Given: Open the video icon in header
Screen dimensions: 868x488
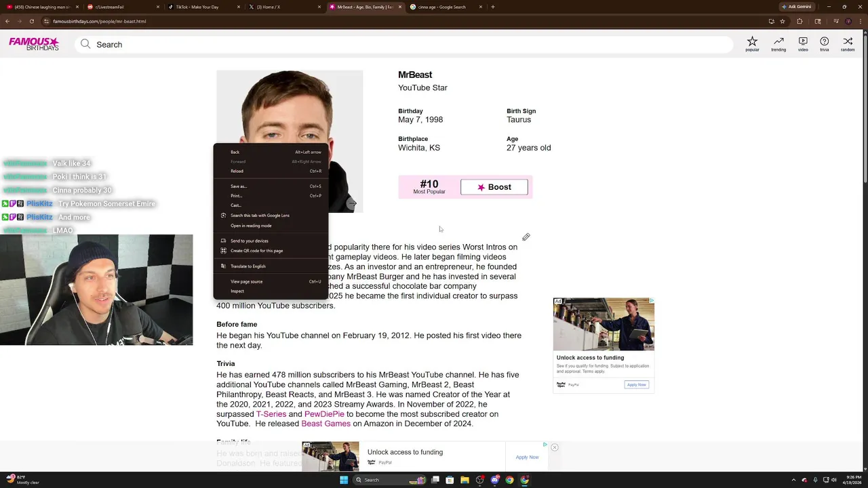Looking at the screenshot, I should click(803, 44).
